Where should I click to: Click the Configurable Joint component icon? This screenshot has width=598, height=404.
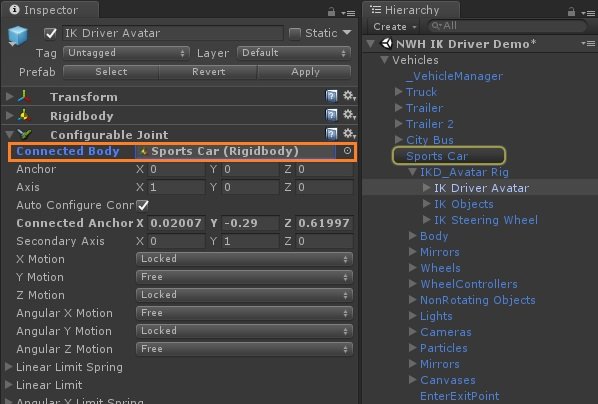(x=24, y=134)
